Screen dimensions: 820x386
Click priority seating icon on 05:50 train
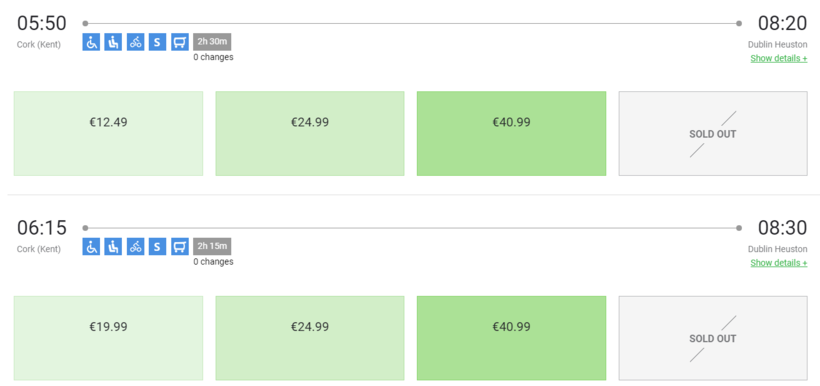point(113,42)
